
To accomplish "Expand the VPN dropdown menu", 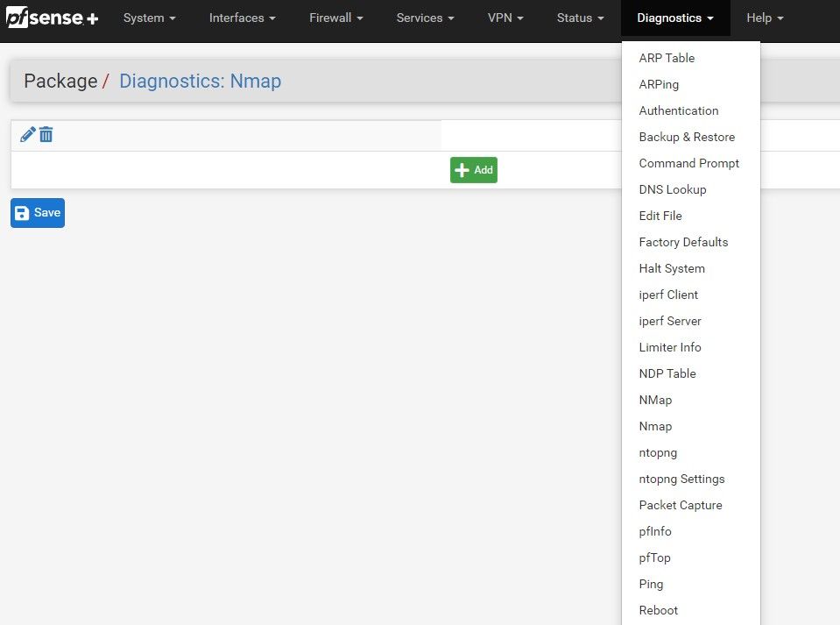I will (x=505, y=18).
